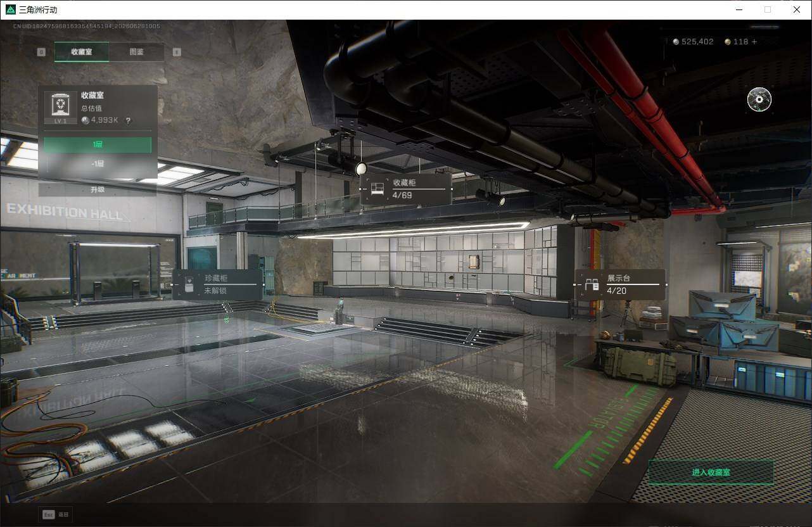
Task: Click the Q key hint beside 收藏室
Action: [41, 52]
